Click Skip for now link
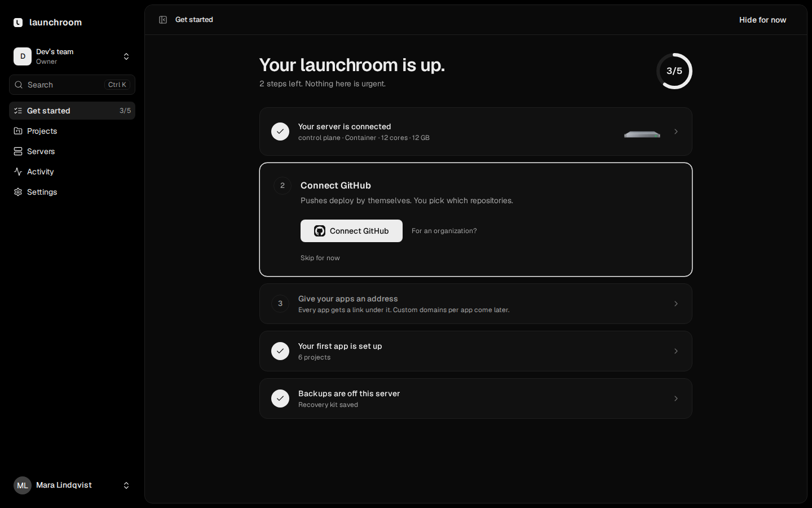 320,258
